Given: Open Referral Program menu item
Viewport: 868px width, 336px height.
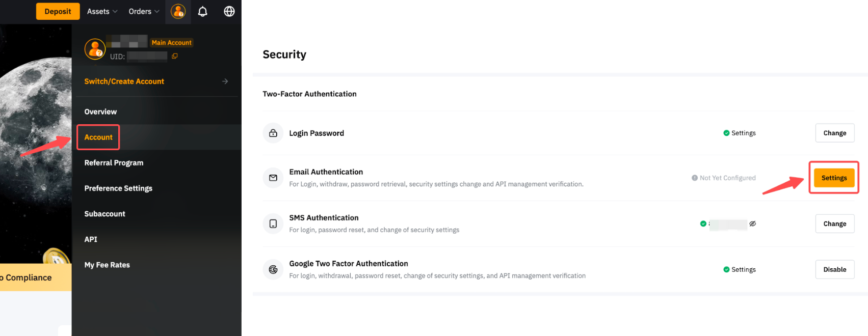Looking at the screenshot, I should 114,163.
